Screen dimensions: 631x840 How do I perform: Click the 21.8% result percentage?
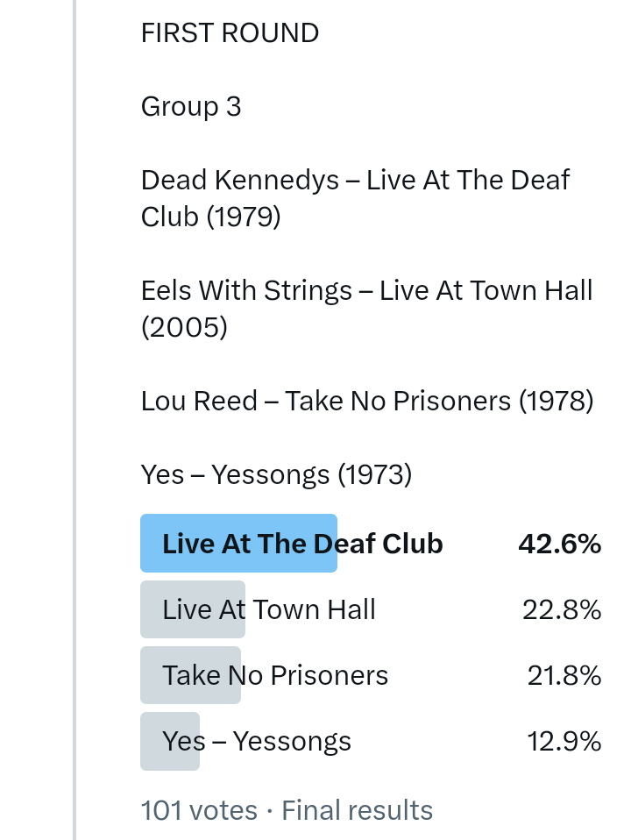click(x=564, y=675)
